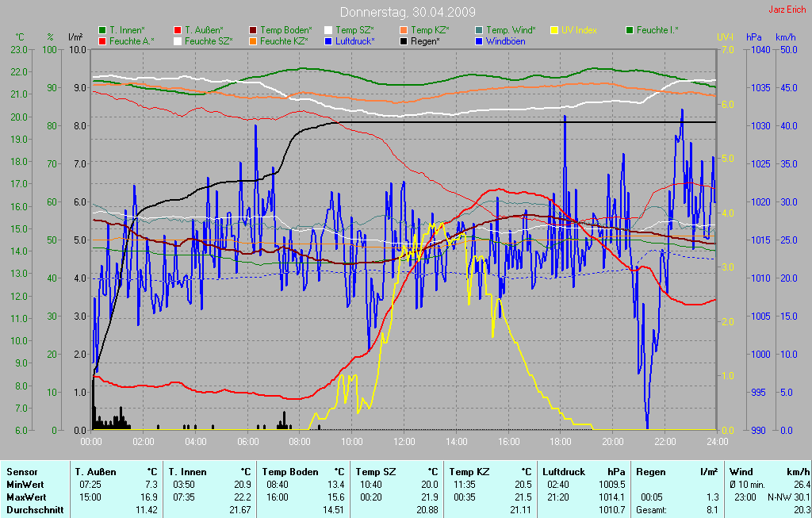Viewport: 812px width, 518px height.
Task: Click the 18:00 time axis label
Action: 561,441
